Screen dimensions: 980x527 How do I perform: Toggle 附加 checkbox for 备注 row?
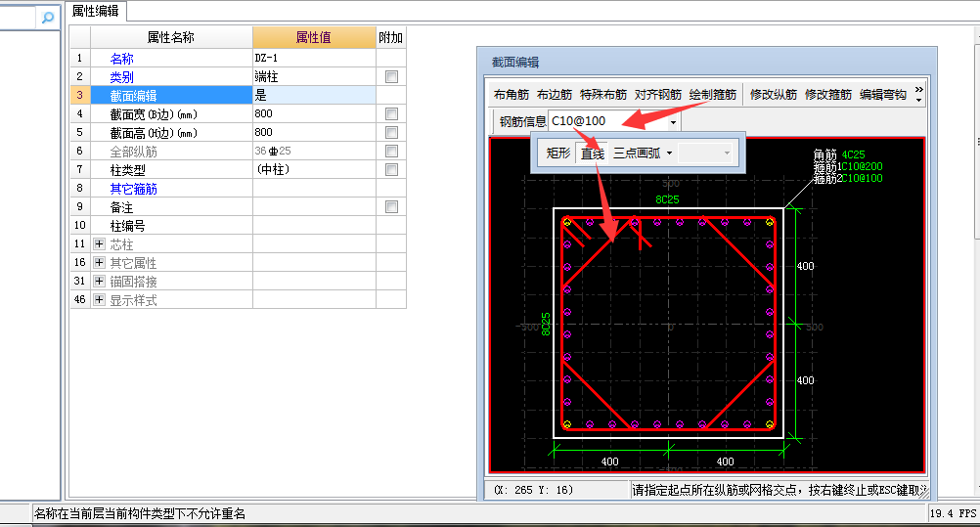[391, 207]
